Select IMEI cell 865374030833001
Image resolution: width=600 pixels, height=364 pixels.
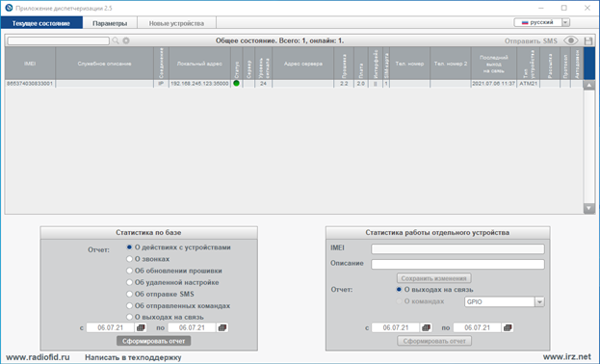click(x=30, y=84)
